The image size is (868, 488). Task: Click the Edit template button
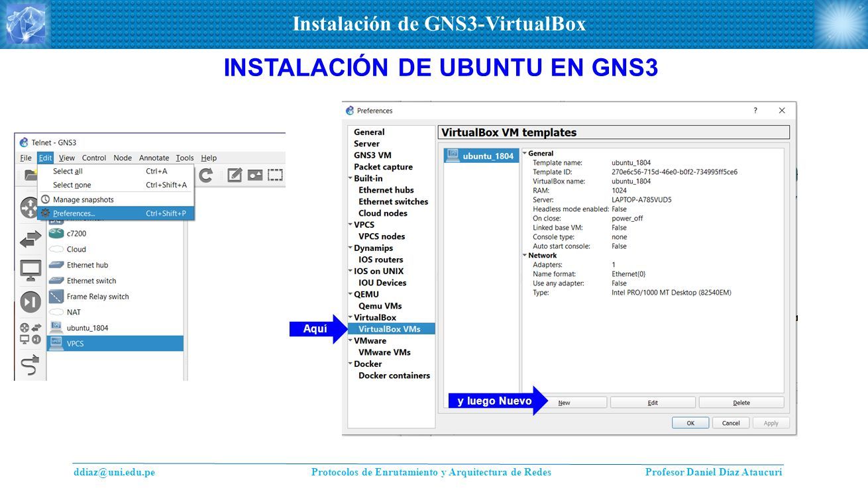point(653,403)
